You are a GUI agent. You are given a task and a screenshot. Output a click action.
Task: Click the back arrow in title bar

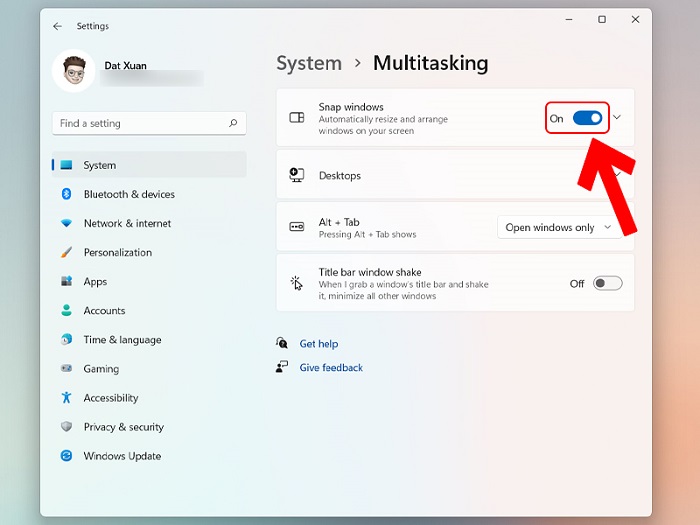[x=57, y=26]
